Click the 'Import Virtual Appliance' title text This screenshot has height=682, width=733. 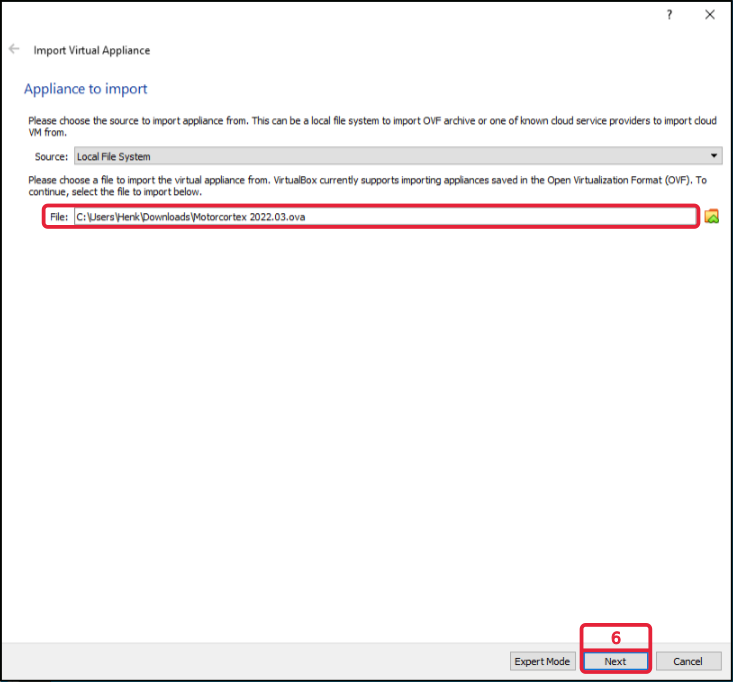[x=92, y=50]
